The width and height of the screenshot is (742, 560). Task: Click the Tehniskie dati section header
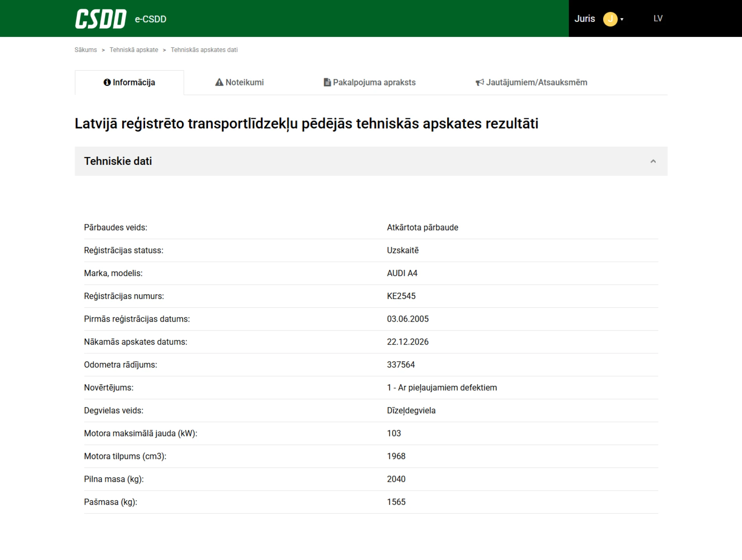click(118, 161)
